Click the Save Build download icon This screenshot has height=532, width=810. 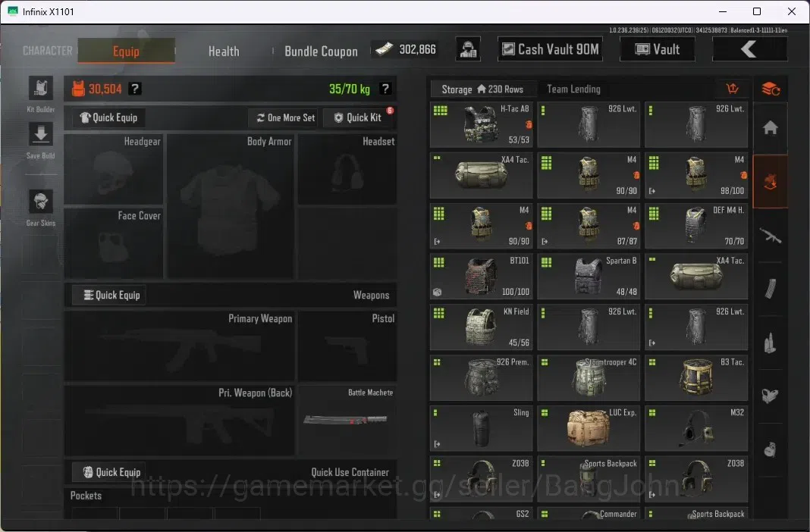click(x=41, y=135)
